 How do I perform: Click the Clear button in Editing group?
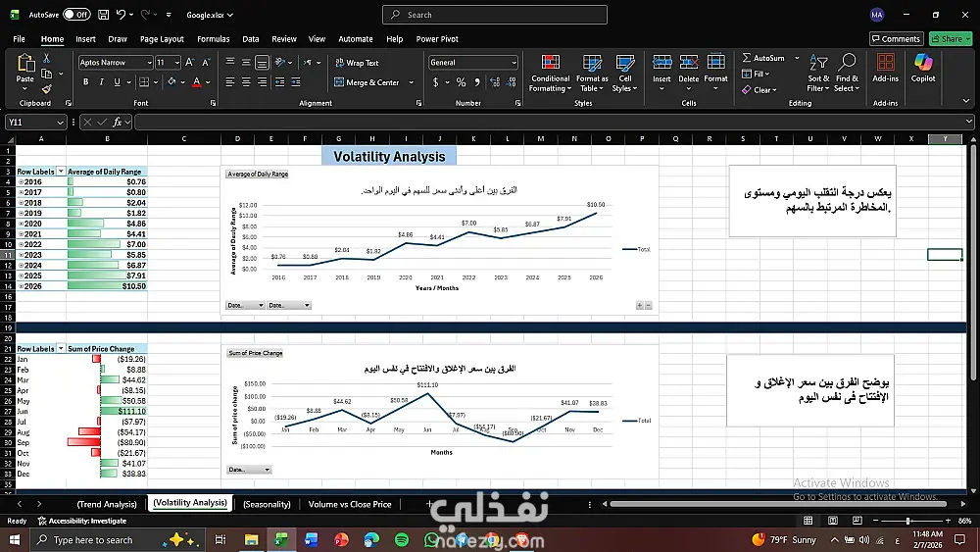(x=759, y=90)
